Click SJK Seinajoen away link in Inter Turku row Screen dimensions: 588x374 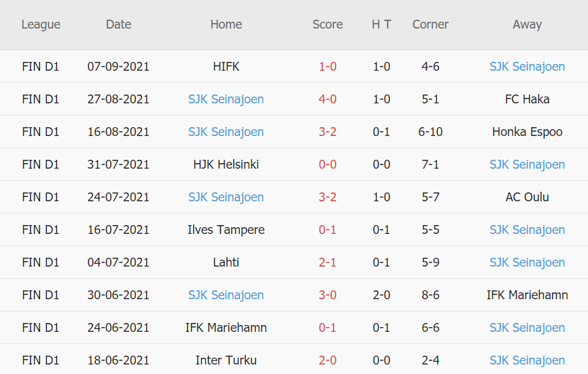pyautogui.click(x=527, y=360)
